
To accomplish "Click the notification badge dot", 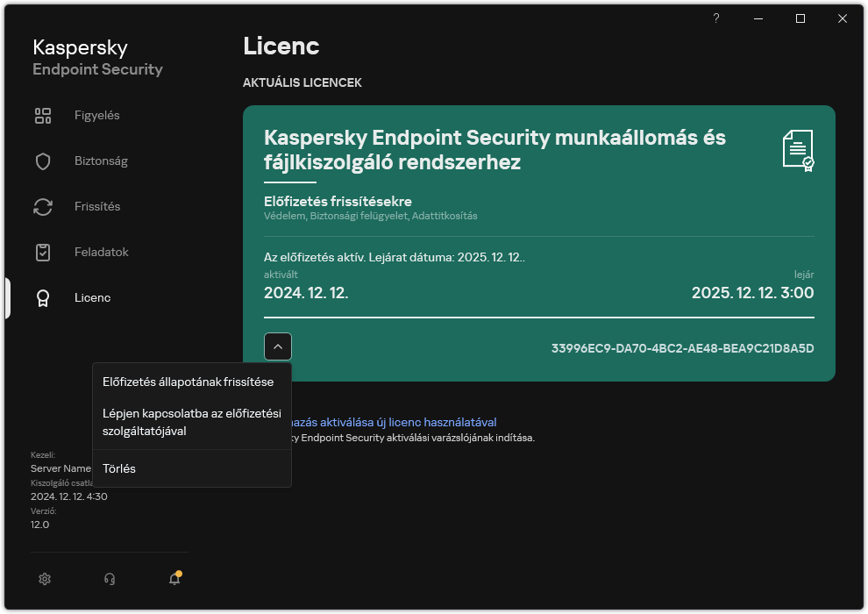I will point(179,571).
